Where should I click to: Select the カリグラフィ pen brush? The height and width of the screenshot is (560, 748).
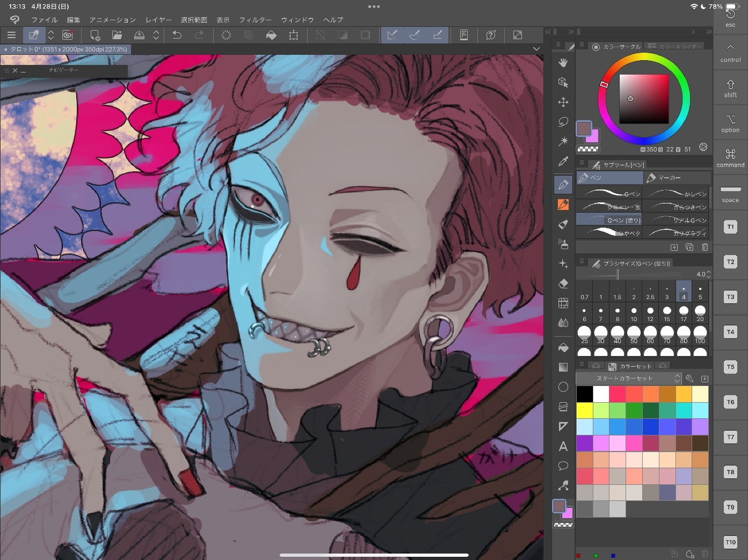click(677, 233)
